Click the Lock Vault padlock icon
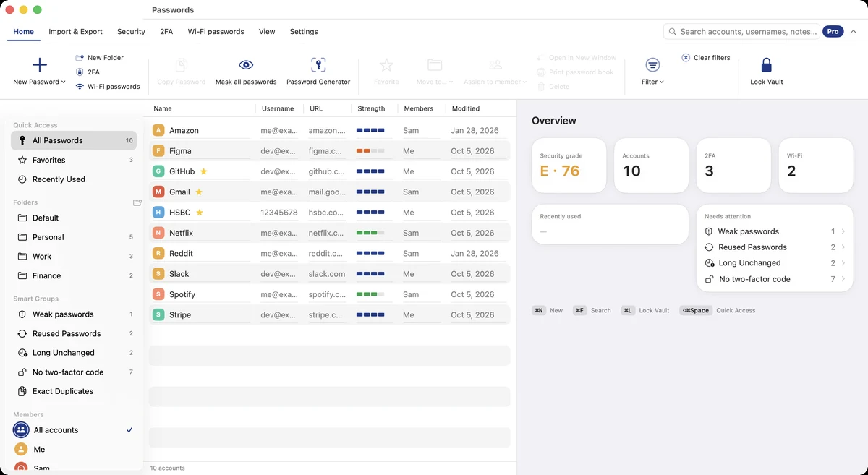This screenshot has height=475, width=868. [767, 65]
